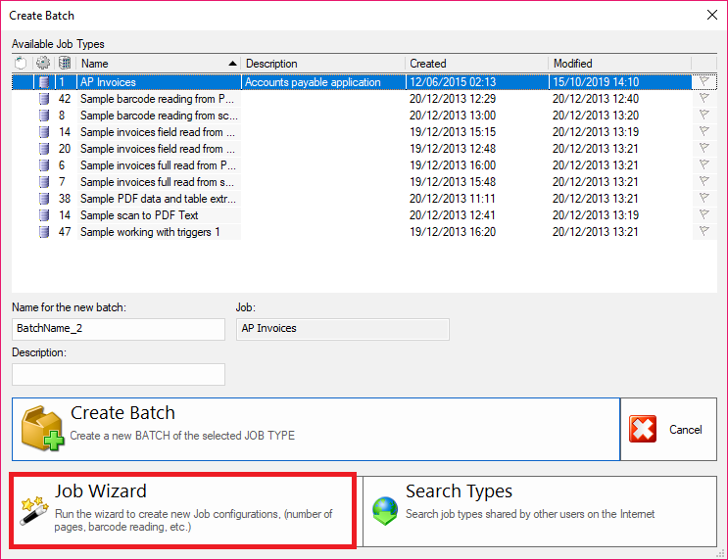Click into the Description text field
Image resolution: width=728 pixels, height=560 pixels.
pos(119,374)
